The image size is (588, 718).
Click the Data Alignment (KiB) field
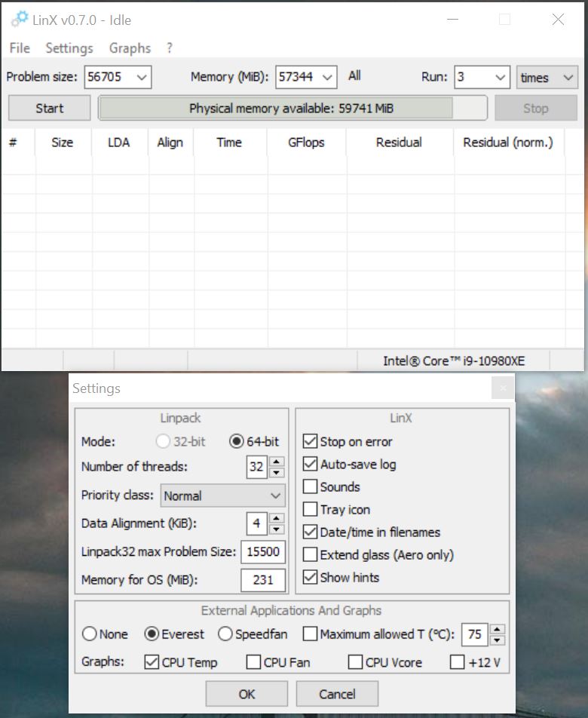pyautogui.click(x=256, y=523)
